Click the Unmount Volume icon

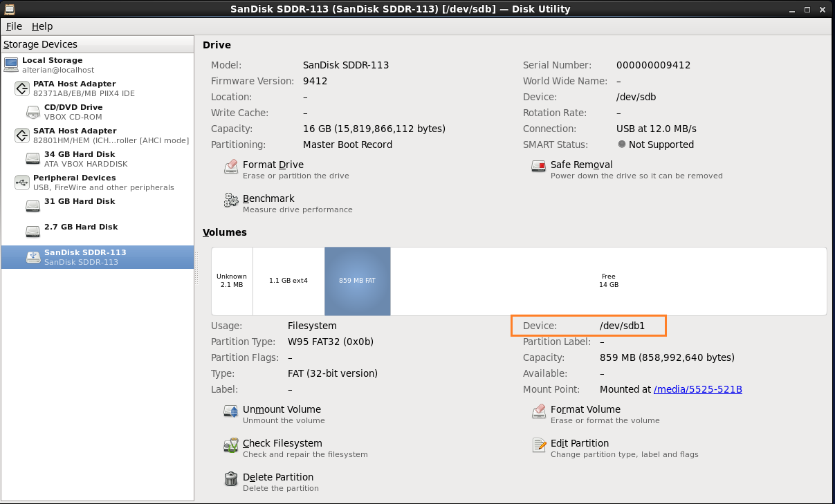click(x=231, y=412)
